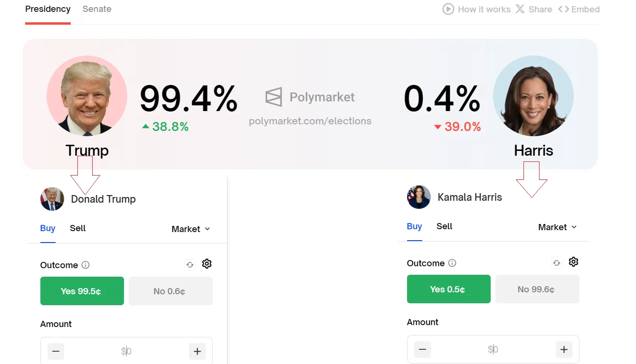
Task: Decrease the amount in the Donald Trump panel with the minus button
Action: pos(56,352)
